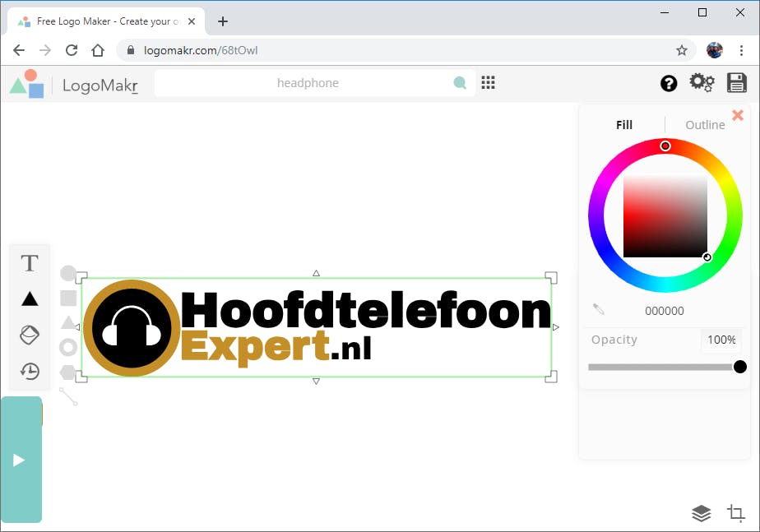
Task: Click the saturation square picker handle
Action: (x=707, y=257)
